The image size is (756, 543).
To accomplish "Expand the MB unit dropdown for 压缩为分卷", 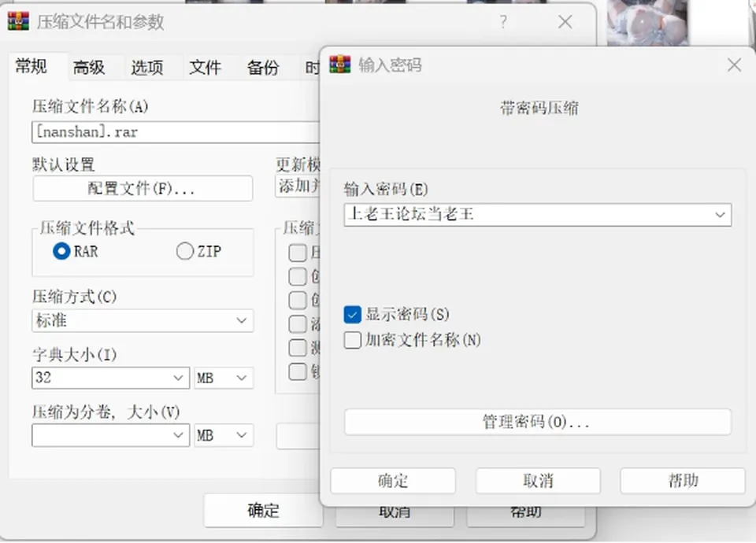I will click(x=224, y=435).
